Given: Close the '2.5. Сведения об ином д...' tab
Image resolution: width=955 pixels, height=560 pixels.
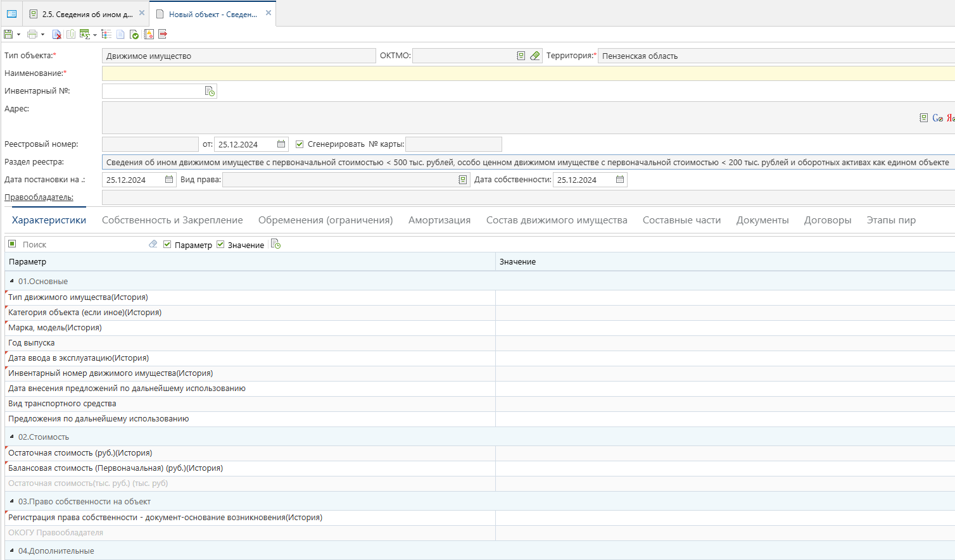Looking at the screenshot, I should pyautogui.click(x=142, y=13).
